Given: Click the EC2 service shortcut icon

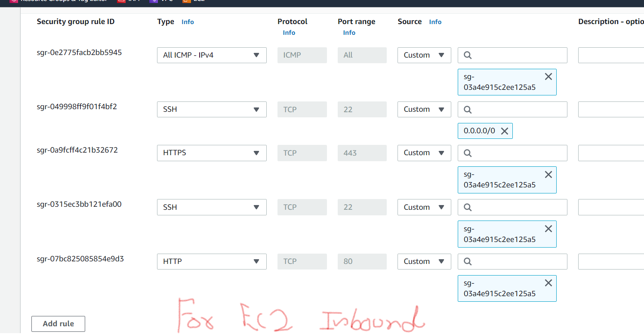Looking at the screenshot, I should (x=187, y=1).
